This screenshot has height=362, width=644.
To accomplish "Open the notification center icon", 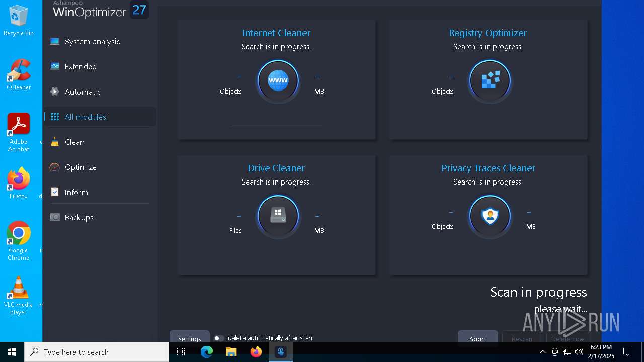I will (627, 352).
